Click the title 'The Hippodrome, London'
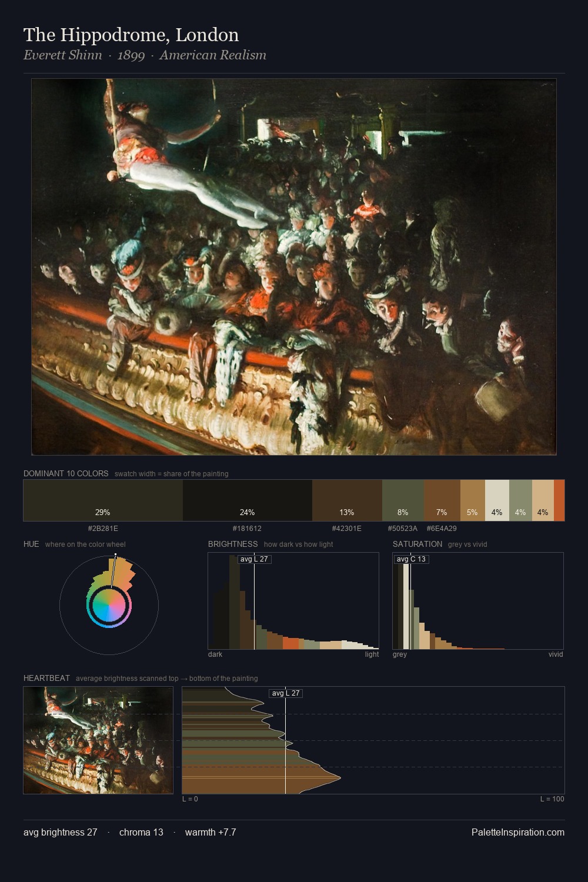This screenshot has height=882, width=588. point(131,35)
